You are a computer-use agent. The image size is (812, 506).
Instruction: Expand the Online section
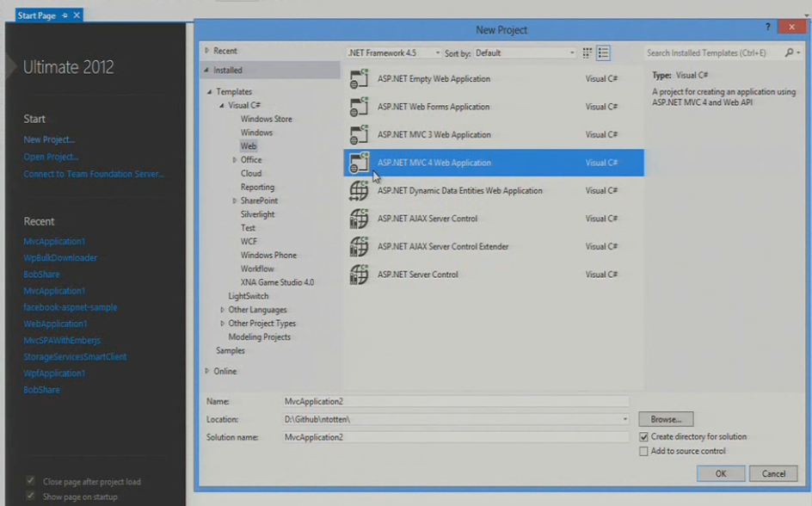206,371
